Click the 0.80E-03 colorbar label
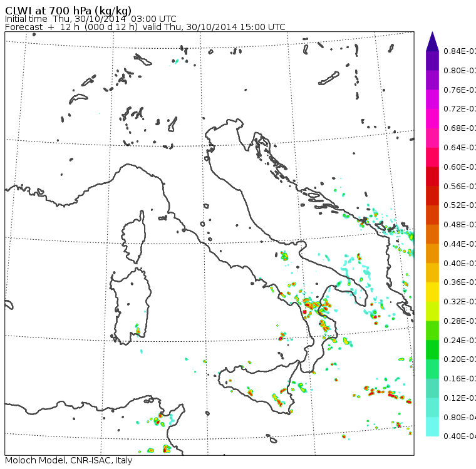Image resolution: width=476 pixels, height=469 pixels. coord(460,70)
